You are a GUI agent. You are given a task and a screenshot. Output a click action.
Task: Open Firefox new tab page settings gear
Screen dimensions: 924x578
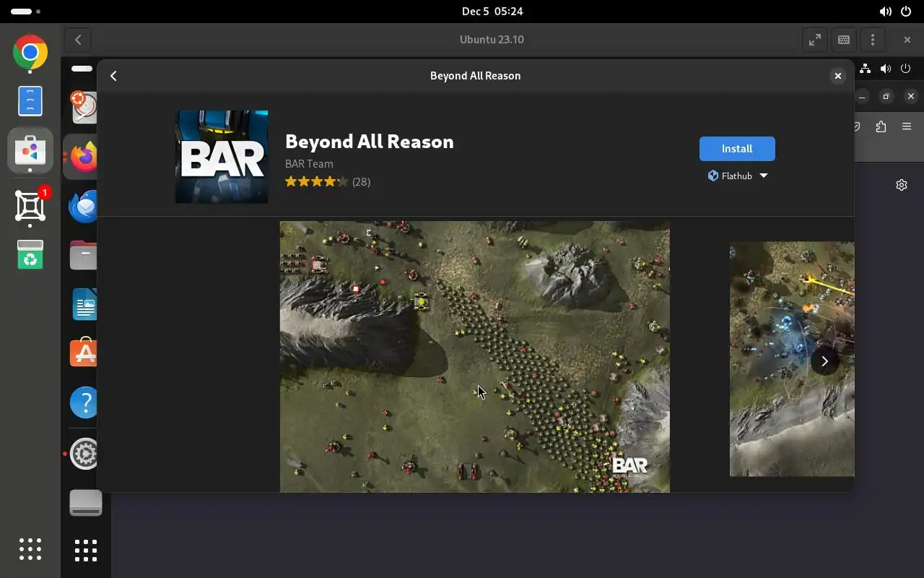click(902, 185)
